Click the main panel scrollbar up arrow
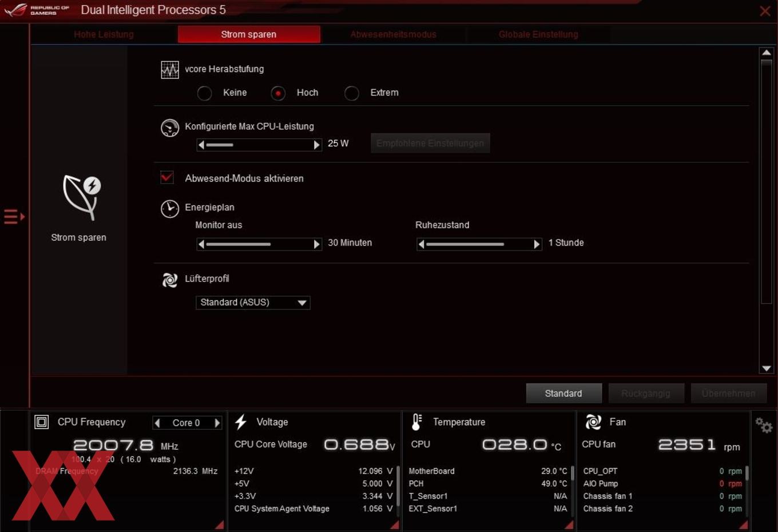 tap(767, 53)
